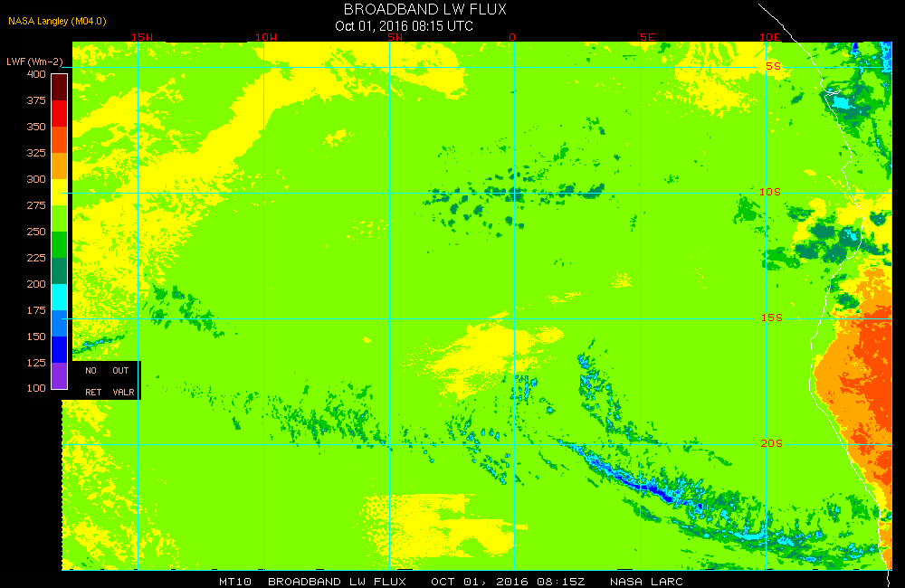
Task: Click the light blue 150–175 legend swatch
Action: click(x=60, y=323)
